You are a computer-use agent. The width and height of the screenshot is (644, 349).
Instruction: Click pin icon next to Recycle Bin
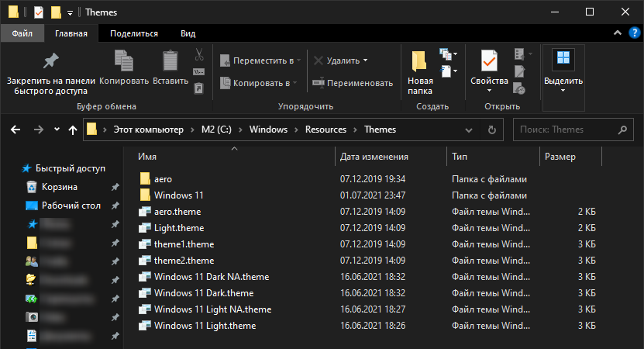(x=115, y=187)
